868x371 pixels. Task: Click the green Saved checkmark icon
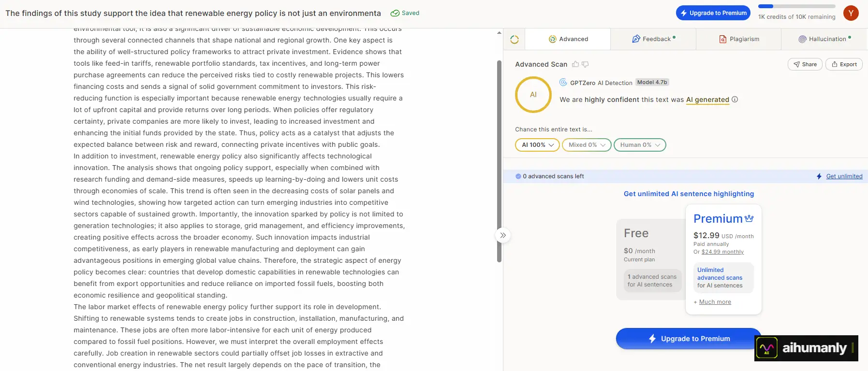395,13
